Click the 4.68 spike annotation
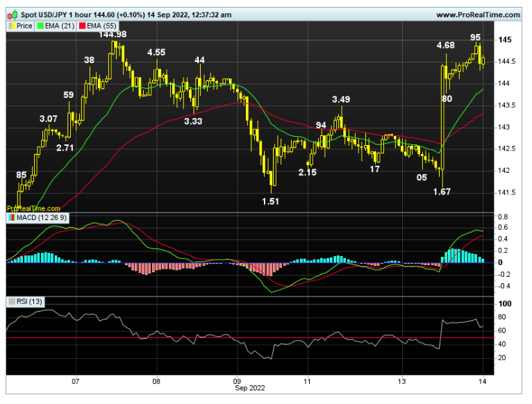Image resolution: width=532 pixels, height=404 pixels. [445, 45]
